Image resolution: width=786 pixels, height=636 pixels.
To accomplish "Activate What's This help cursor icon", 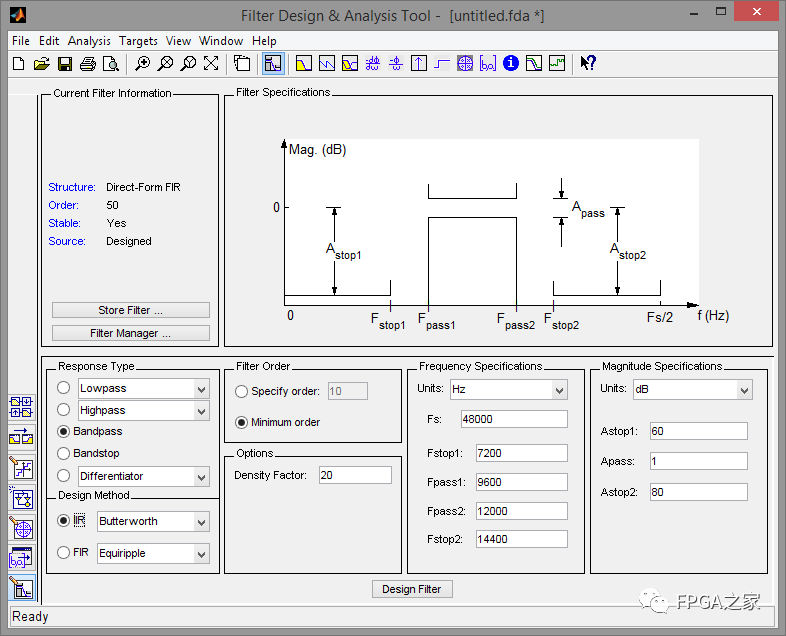I will tap(588, 63).
